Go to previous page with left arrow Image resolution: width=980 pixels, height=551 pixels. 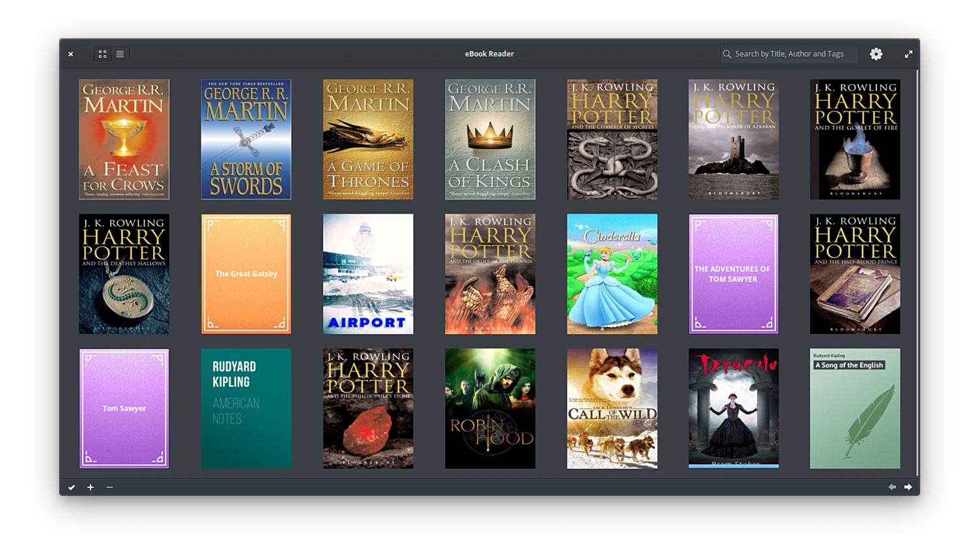[x=892, y=487]
